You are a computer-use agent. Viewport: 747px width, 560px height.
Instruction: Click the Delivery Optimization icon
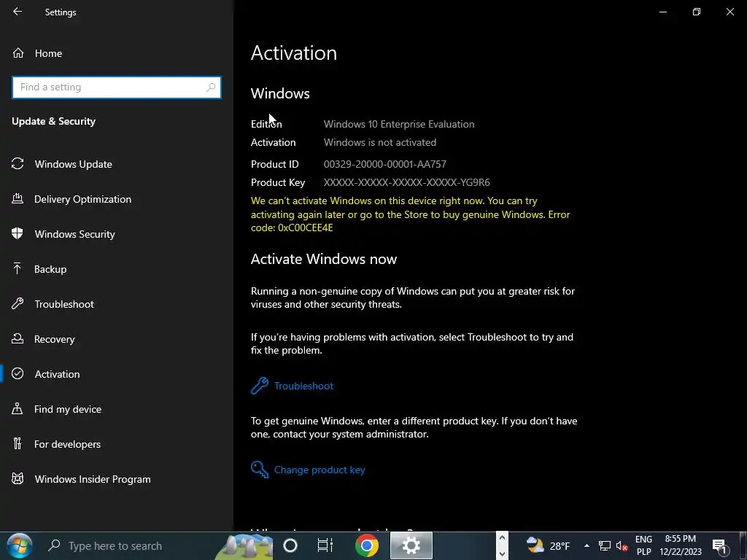tap(18, 198)
